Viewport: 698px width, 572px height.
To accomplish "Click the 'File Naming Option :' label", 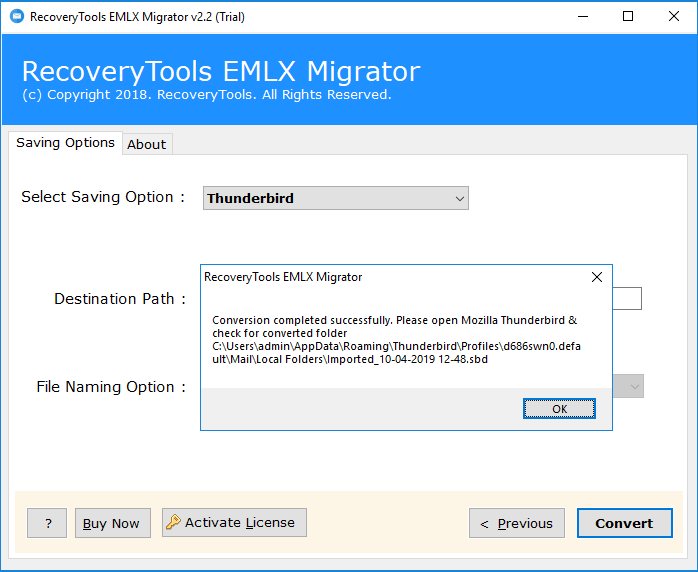I will pos(111,387).
